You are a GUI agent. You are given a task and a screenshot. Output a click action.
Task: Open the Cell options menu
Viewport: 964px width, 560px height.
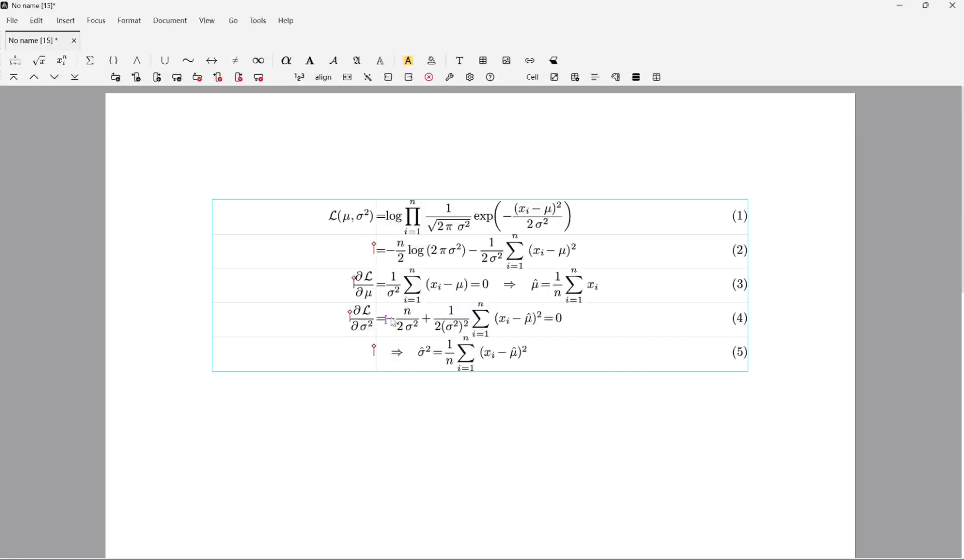pos(532,77)
